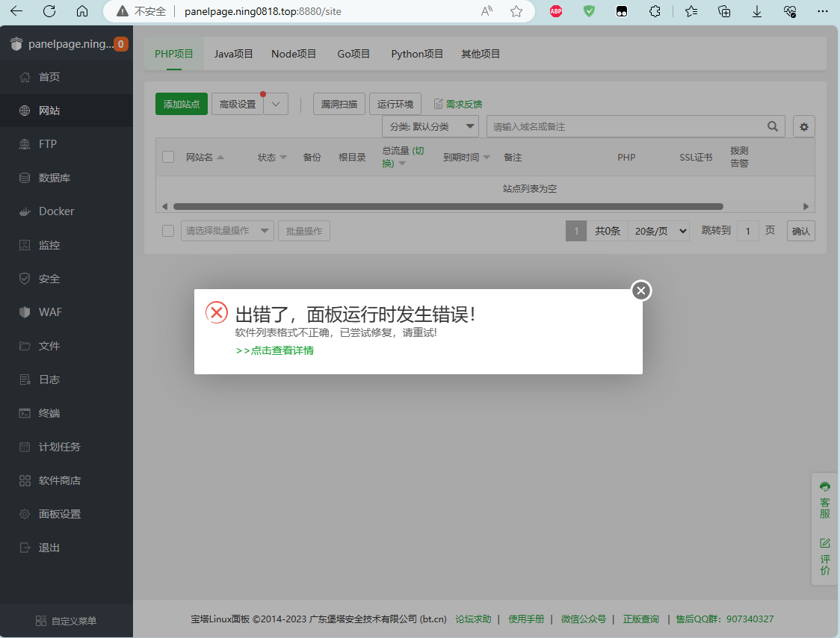840x638 pixels.
Task: Open the browser extensions puzzle icon
Action: (x=655, y=11)
